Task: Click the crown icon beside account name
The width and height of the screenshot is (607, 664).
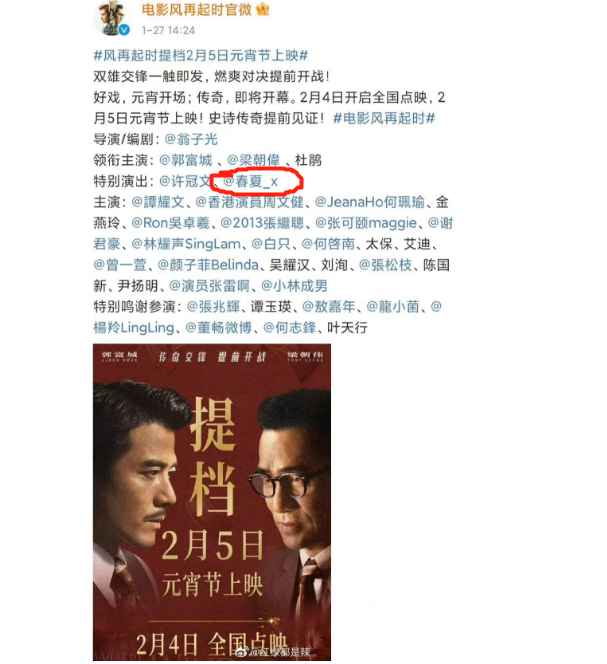Action: pos(263,9)
